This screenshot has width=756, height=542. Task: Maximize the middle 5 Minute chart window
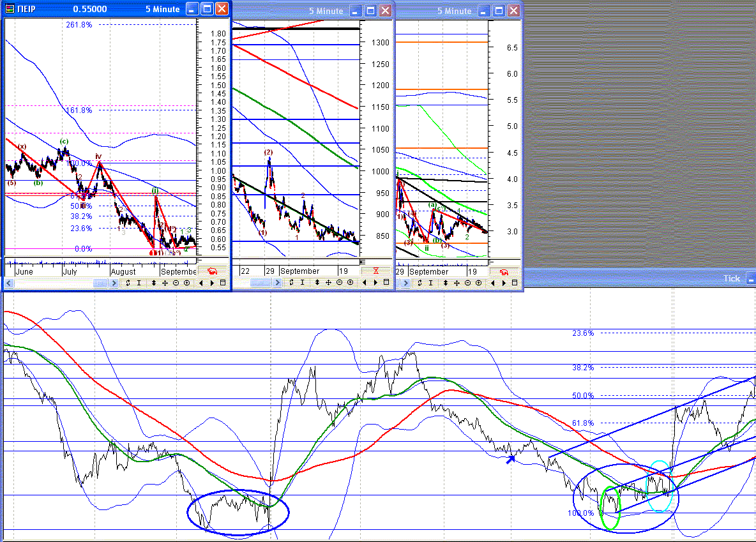click(371, 11)
